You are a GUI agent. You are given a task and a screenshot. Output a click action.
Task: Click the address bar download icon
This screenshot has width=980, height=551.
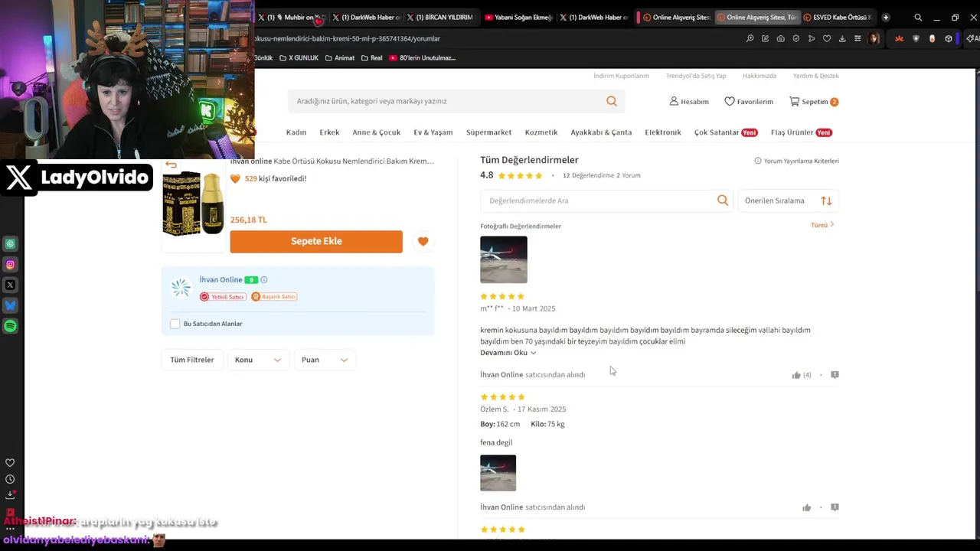842,38
